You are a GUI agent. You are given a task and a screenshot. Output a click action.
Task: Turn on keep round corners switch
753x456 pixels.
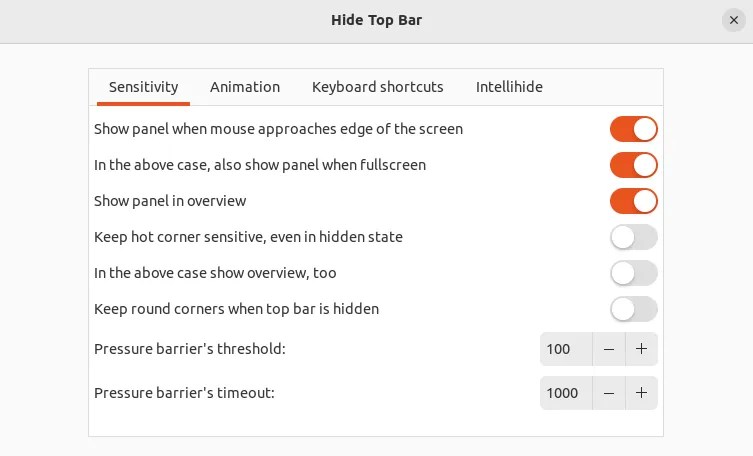point(633,309)
